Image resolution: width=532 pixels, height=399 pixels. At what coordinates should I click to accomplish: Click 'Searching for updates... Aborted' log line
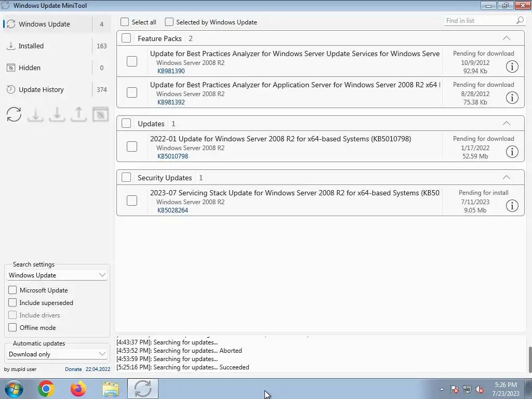pos(179,351)
